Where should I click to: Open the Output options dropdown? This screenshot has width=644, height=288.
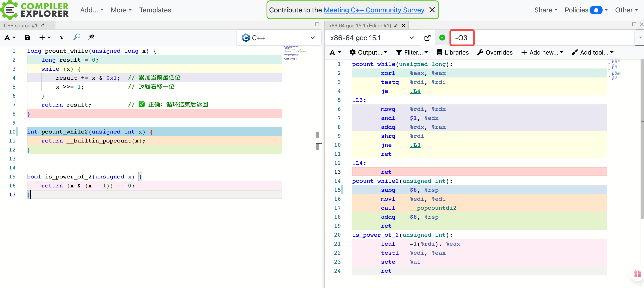368,52
